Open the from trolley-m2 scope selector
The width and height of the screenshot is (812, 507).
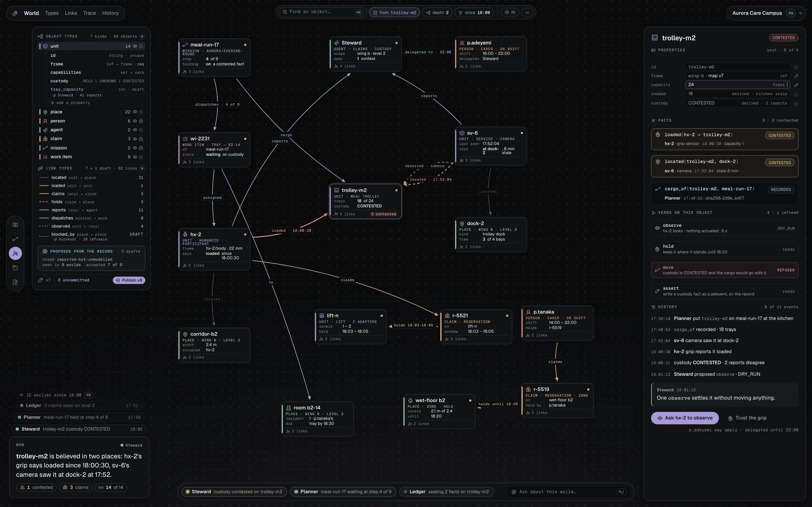(x=394, y=12)
